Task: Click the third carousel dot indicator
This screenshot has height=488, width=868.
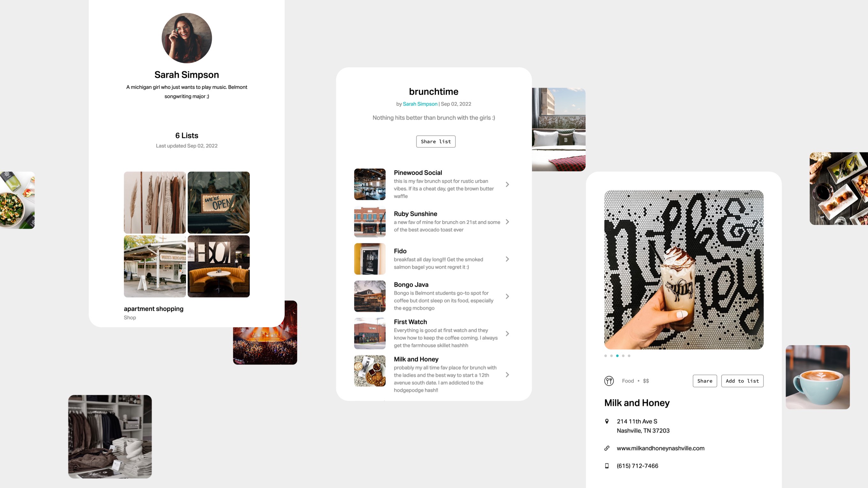Action: pyautogui.click(x=617, y=356)
